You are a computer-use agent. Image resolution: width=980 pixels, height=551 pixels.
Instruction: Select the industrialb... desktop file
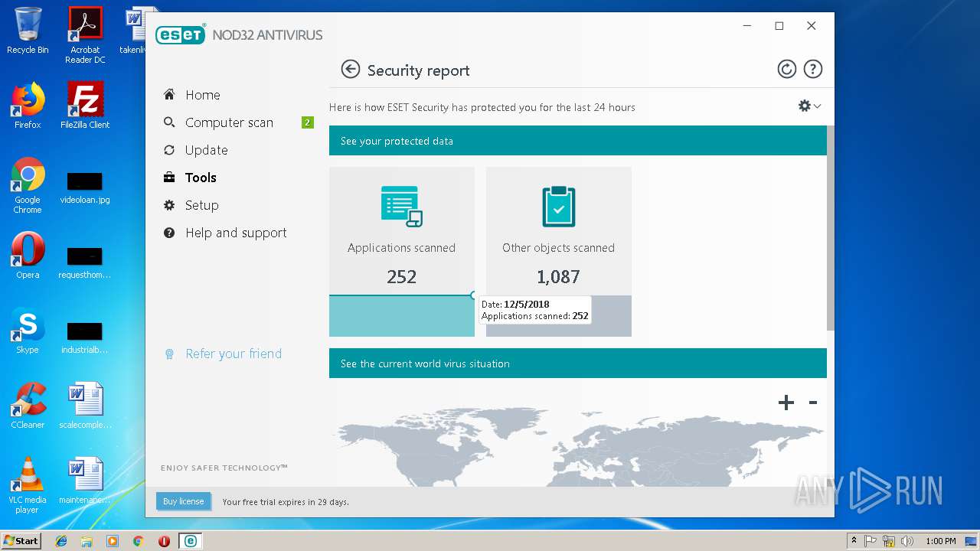tap(85, 338)
